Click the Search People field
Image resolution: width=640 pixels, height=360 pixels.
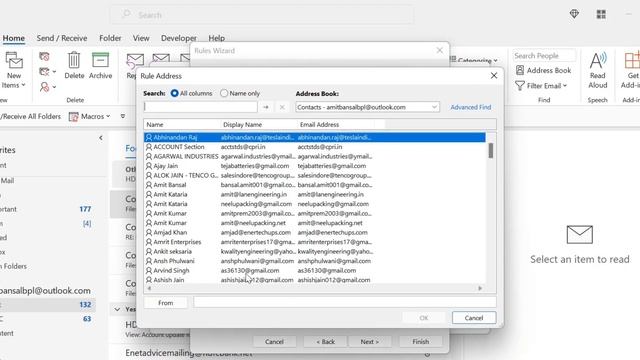(544, 56)
